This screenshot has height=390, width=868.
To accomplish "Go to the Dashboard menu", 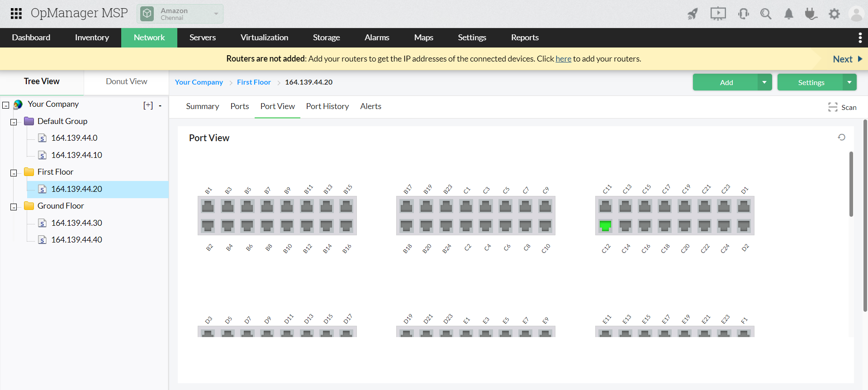I will tap(31, 38).
